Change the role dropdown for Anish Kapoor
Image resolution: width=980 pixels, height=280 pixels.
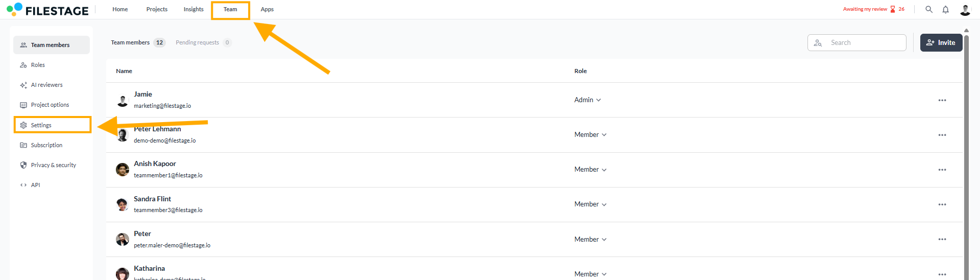point(590,170)
